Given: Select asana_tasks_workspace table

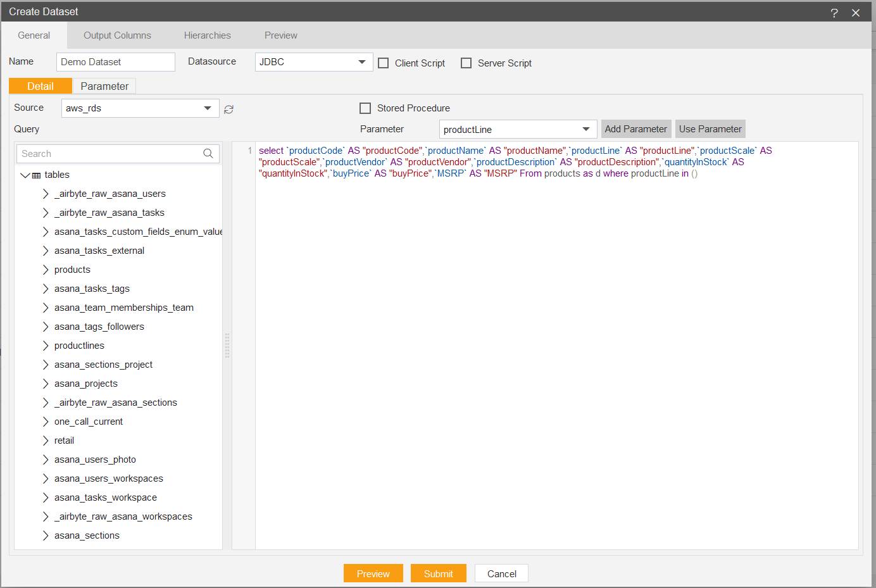Looking at the screenshot, I should (x=106, y=497).
